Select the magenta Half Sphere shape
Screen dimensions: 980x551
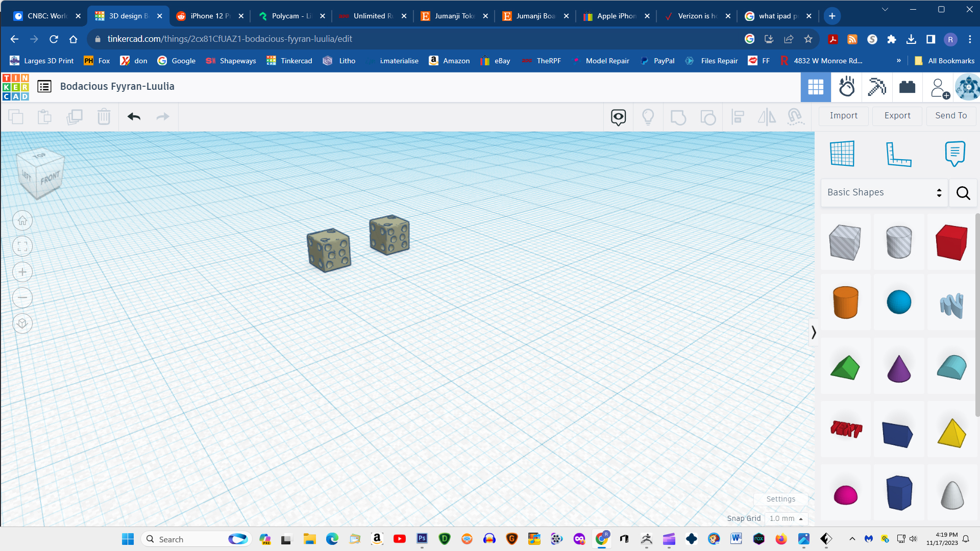(845, 495)
